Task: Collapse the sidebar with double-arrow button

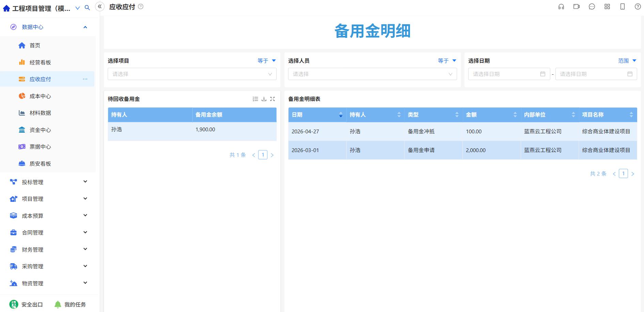Action: tap(100, 6)
